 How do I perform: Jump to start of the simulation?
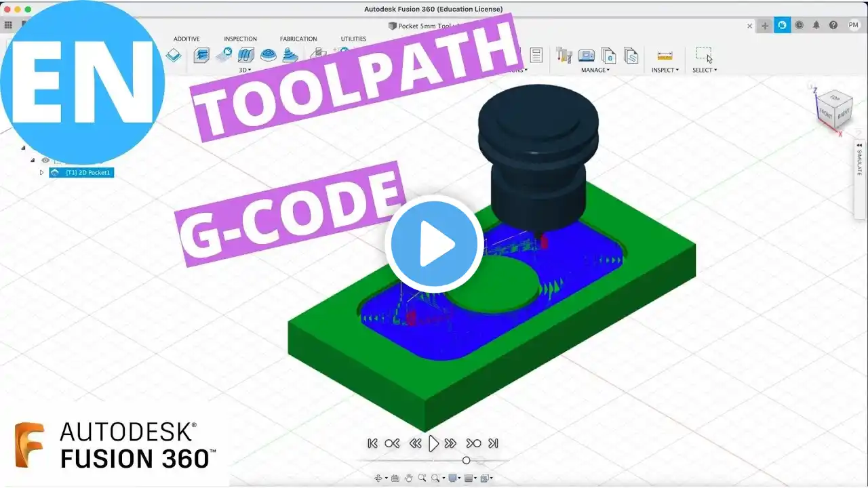coord(372,443)
